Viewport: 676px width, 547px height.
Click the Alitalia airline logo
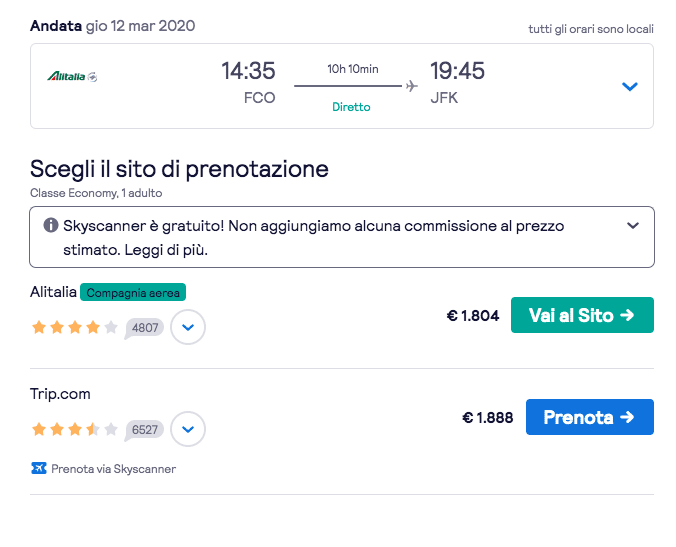(72, 76)
